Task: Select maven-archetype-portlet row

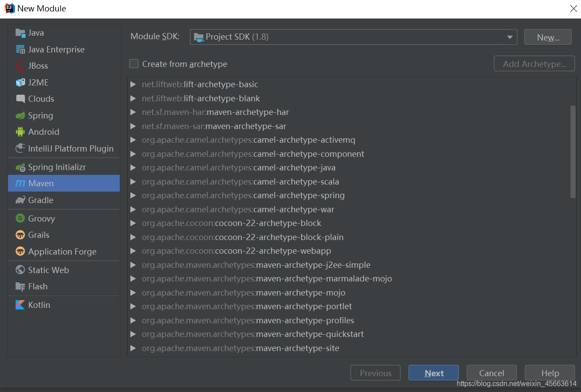Action: point(348,307)
